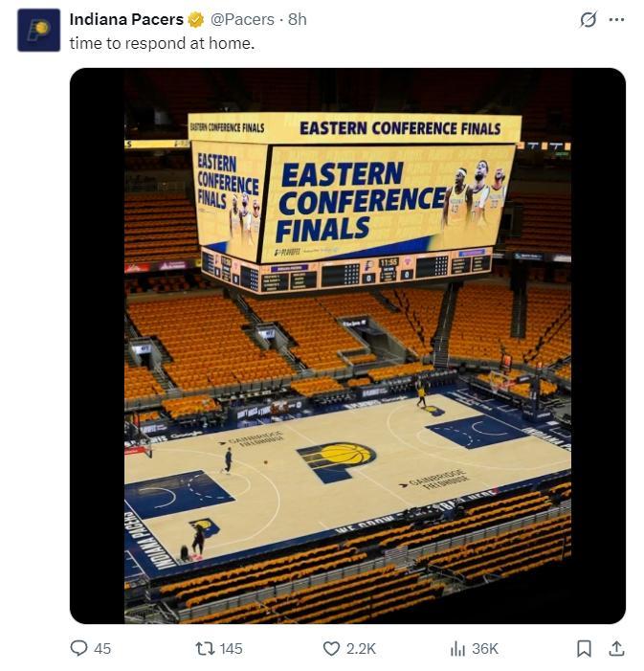The image size is (644, 671).
Task: Open Grok actions icon on the tweet
Action: [x=588, y=19]
